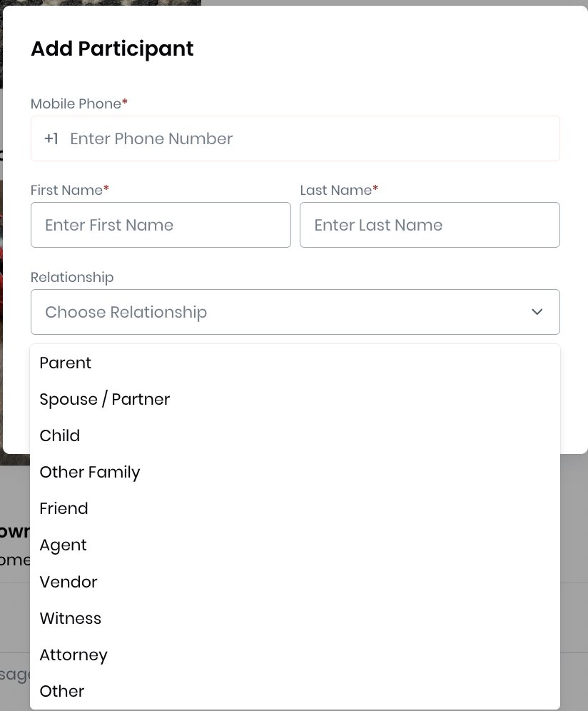The image size is (588, 711).
Task: Click the Enter Phone Number field
Action: point(307,138)
